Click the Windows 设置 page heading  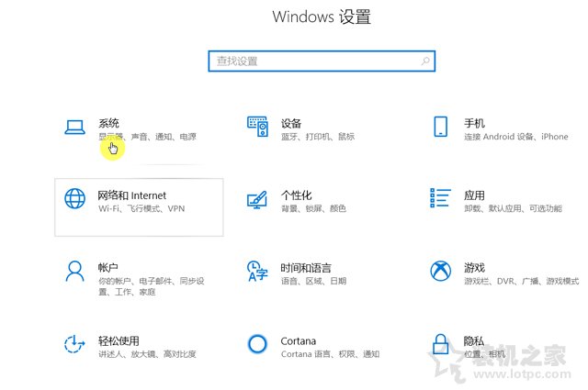322,17
